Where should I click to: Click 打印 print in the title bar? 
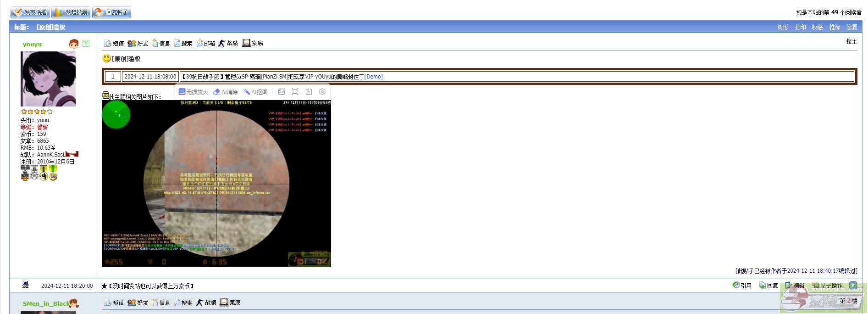(800, 27)
